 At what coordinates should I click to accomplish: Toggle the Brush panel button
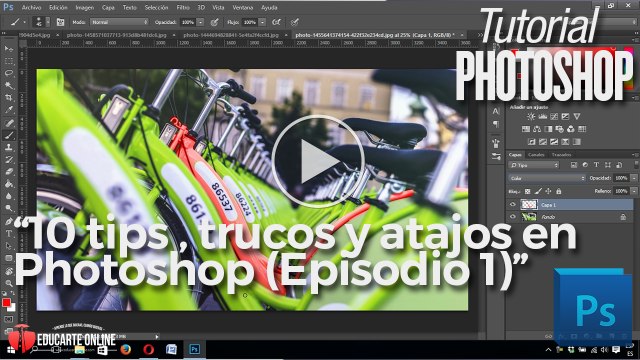pyautogui.click(x=60, y=22)
